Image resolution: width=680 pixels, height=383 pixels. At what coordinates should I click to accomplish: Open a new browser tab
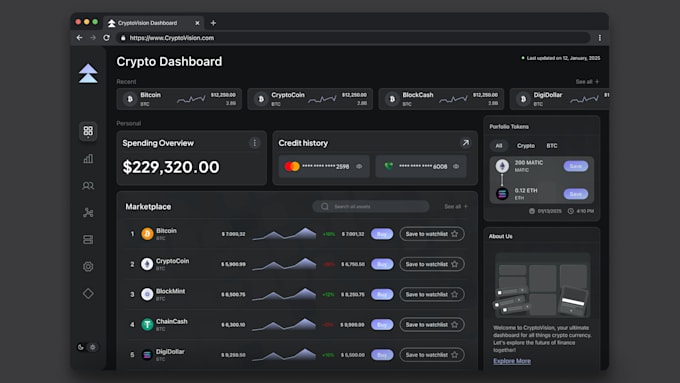click(x=213, y=23)
